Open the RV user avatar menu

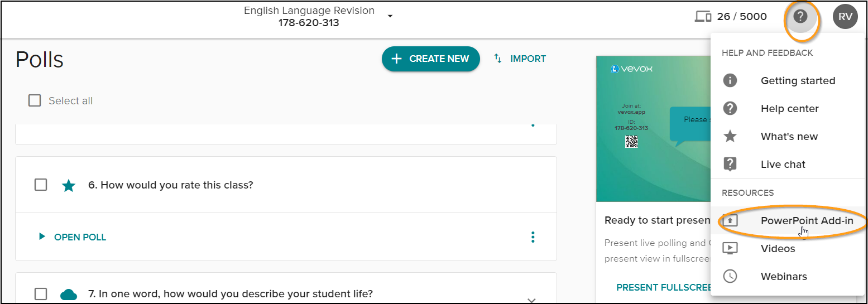coord(845,17)
